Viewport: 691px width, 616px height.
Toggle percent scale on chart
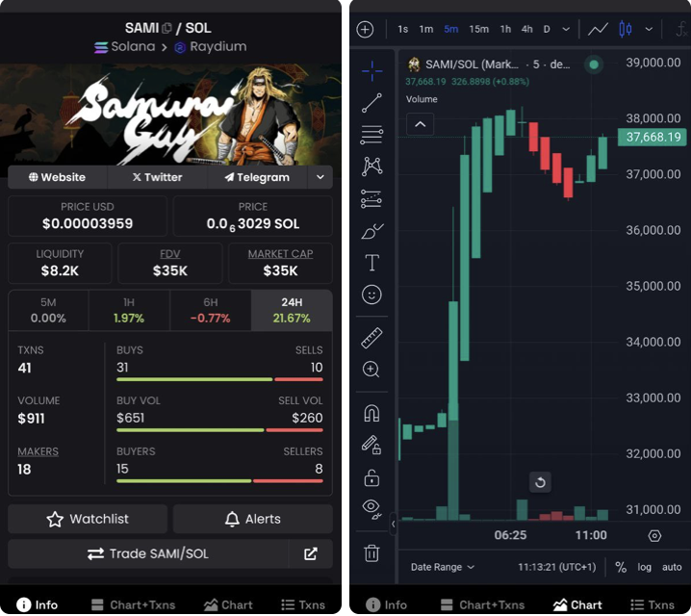[x=621, y=567]
